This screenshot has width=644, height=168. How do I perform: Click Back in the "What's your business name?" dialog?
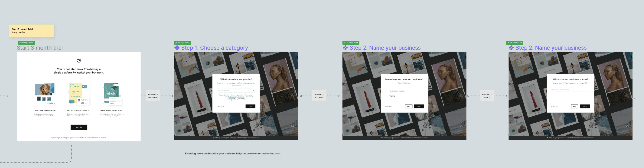tap(575, 106)
